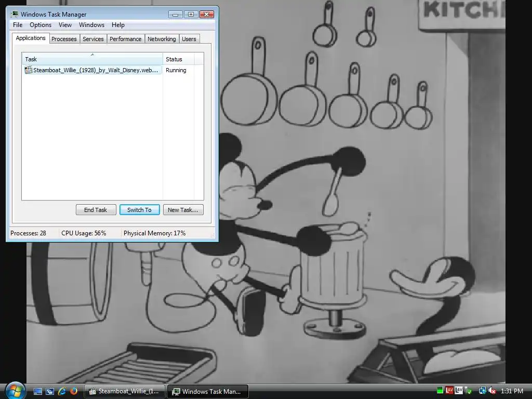Open the Help menu
532x399 pixels.
(118, 25)
